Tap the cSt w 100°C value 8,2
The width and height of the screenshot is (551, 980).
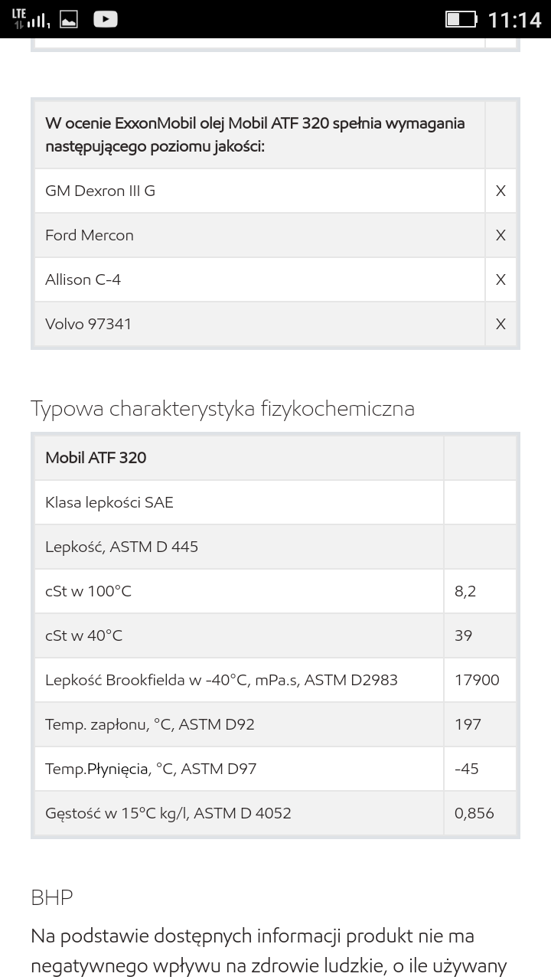465,591
